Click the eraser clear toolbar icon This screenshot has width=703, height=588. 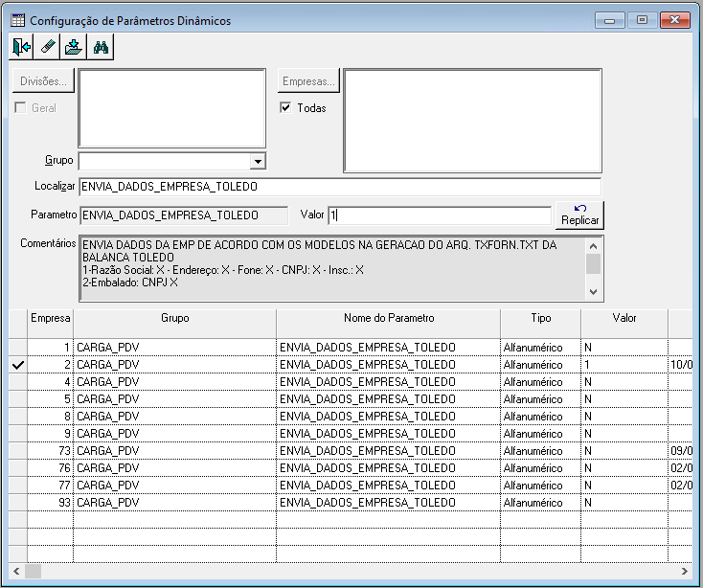click(x=47, y=47)
